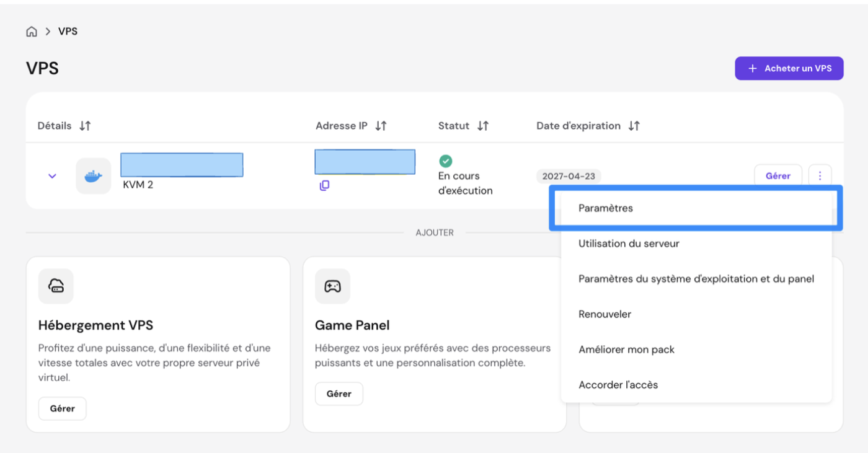The height and width of the screenshot is (453, 868).
Task: Open the three-dot options menu
Action: [x=820, y=176]
